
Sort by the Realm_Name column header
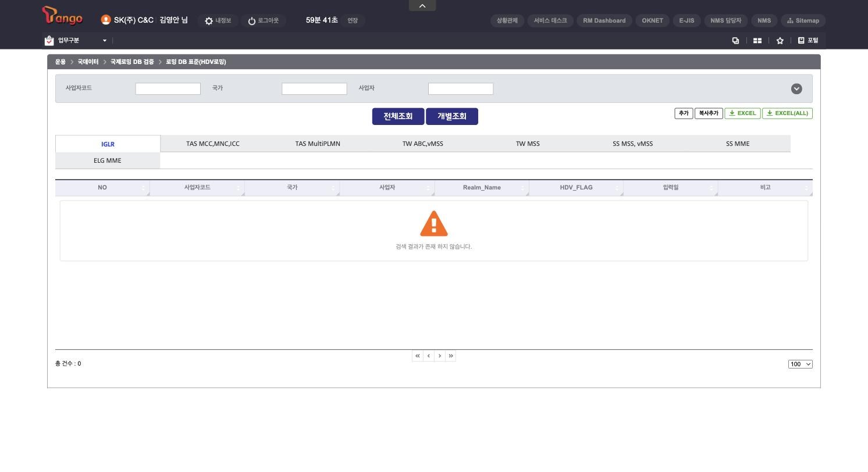[x=482, y=188]
